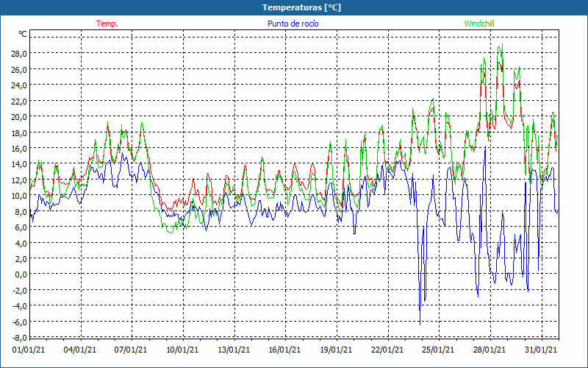The width and height of the screenshot is (588, 368).
Task: Click the 28/01/21 date label
Action: [490, 350]
